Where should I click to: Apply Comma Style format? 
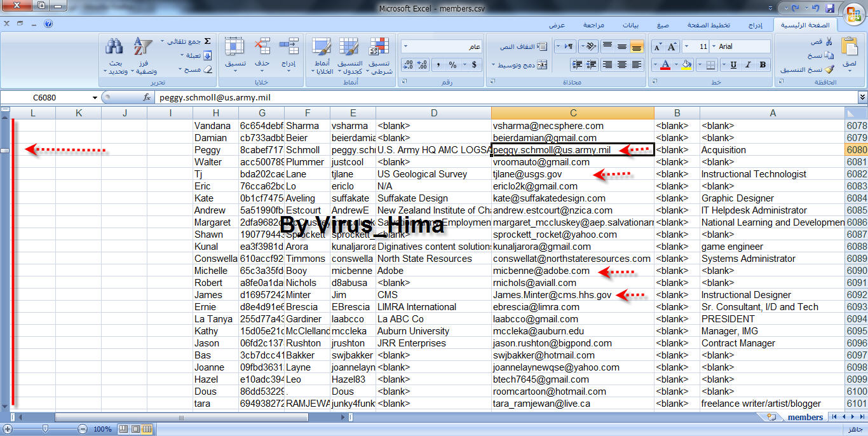click(438, 65)
